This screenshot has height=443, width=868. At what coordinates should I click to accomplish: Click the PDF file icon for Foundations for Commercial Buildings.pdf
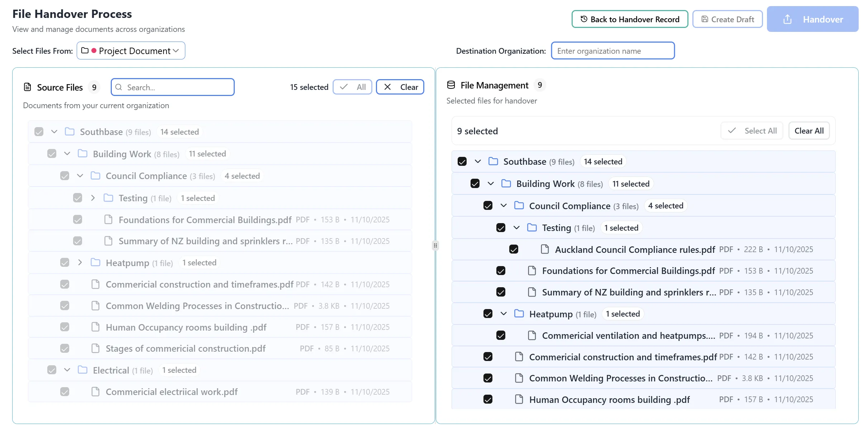click(109, 220)
